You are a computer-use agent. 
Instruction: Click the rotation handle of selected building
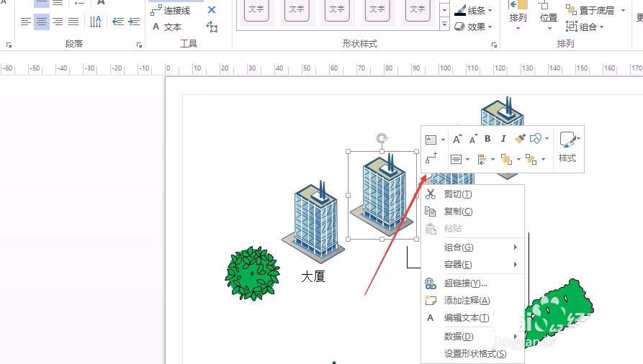(x=382, y=138)
